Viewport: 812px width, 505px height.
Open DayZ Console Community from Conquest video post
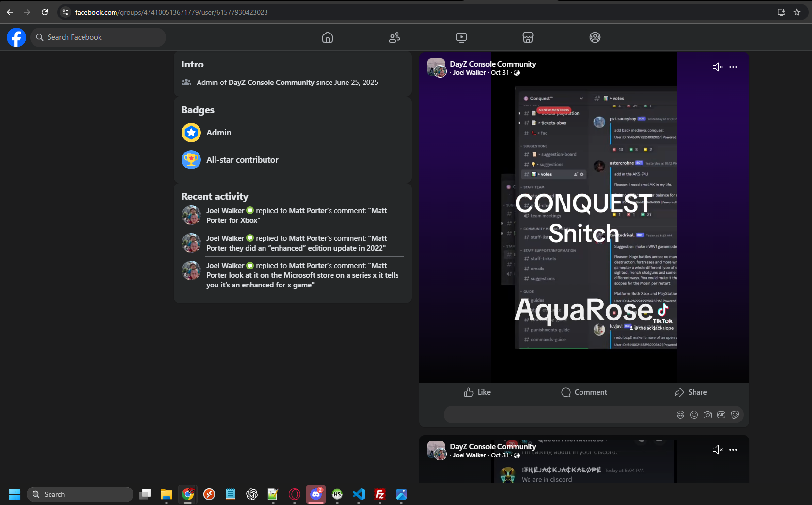coord(493,64)
